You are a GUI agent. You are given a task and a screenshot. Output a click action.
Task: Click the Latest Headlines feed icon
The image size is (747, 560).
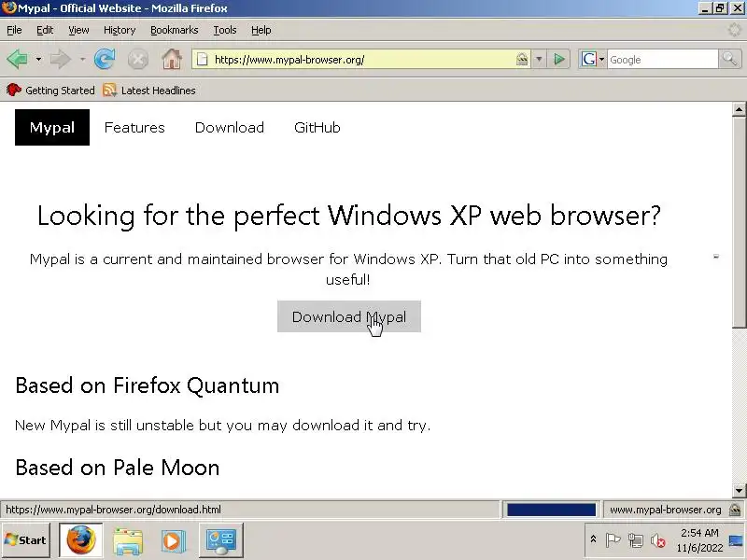[x=109, y=90]
